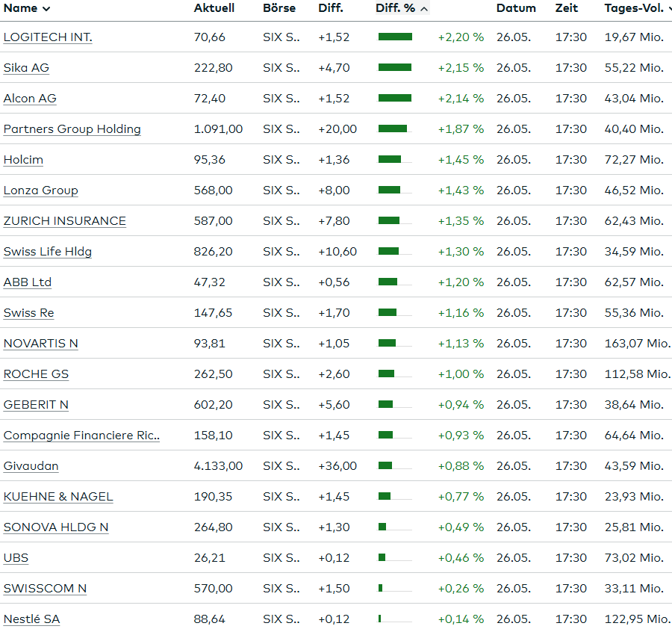Click the Zeit cell in the Swiss Re row
This screenshot has height=632, width=672.
point(571,313)
